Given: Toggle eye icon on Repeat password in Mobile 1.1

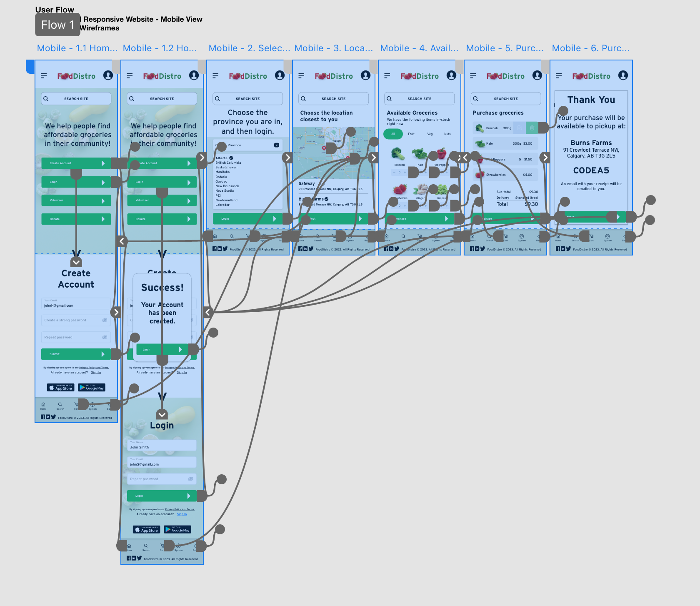Looking at the screenshot, I should 105,337.
